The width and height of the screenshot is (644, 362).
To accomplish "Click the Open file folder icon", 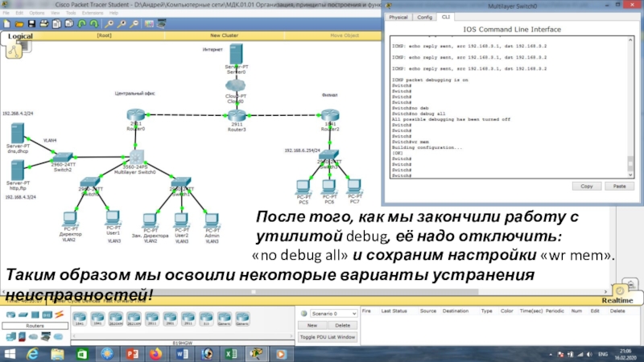I will (19, 24).
